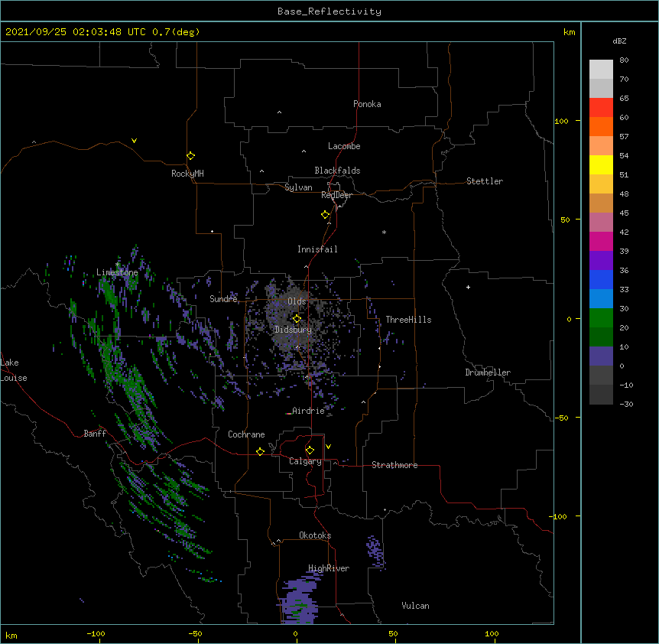Screen dimensions: 659x644
Task: Pick the purple 36–39 dBZ legend swatch
Action: (x=601, y=261)
